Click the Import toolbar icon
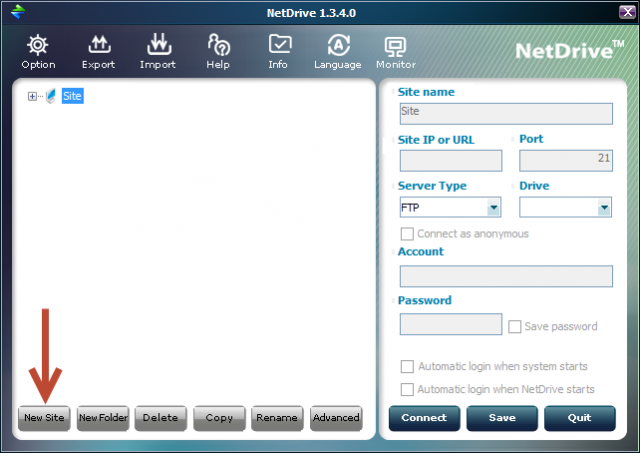The image size is (640, 453). [159, 44]
